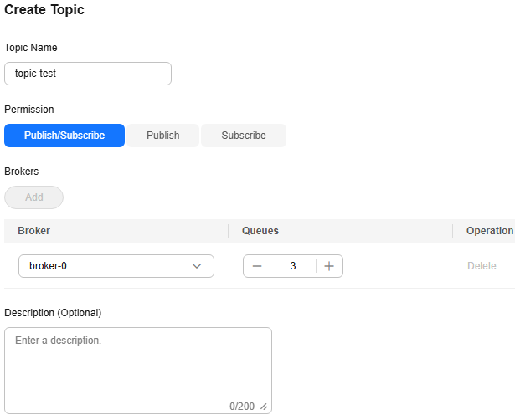
Task: Click the Operation column header
Action: pyautogui.click(x=490, y=231)
